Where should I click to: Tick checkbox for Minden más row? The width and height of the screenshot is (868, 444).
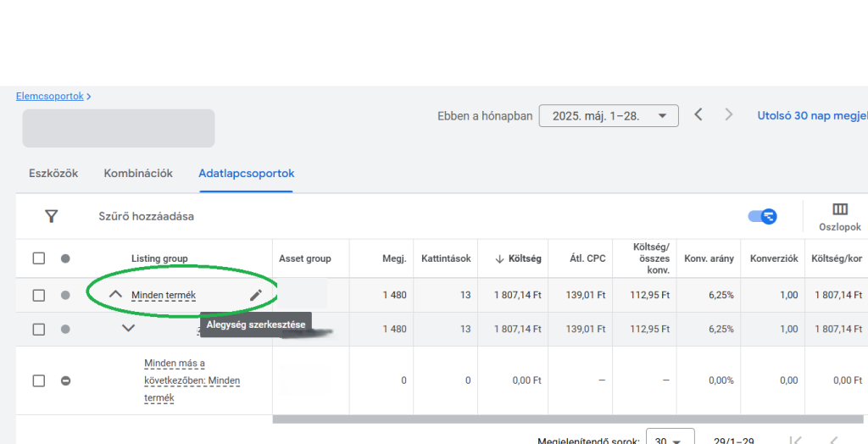click(38, 380)
